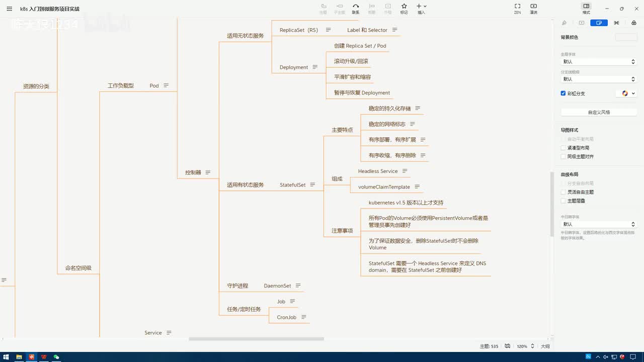The width and height of the screenshot is (644, 362).
Task: Open WeChat from the taskbar
Action: click(x=56, y=357)
